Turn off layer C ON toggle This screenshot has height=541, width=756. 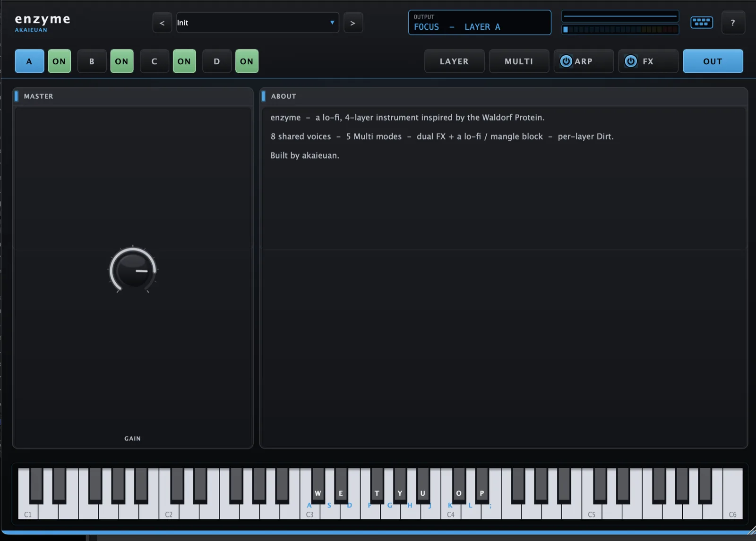click(x=184, y=61)
